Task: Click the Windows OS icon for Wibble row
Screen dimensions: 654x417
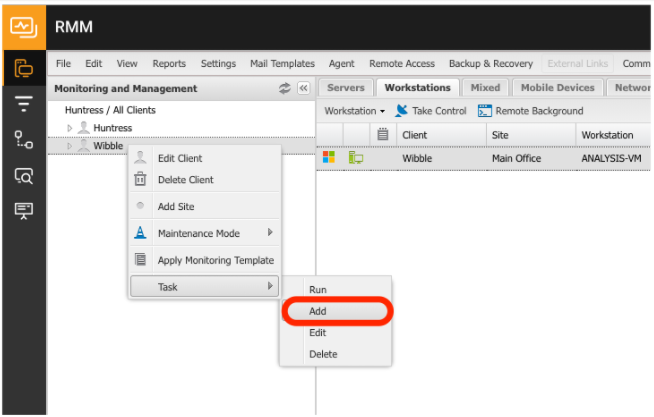Action: point(329,157)
